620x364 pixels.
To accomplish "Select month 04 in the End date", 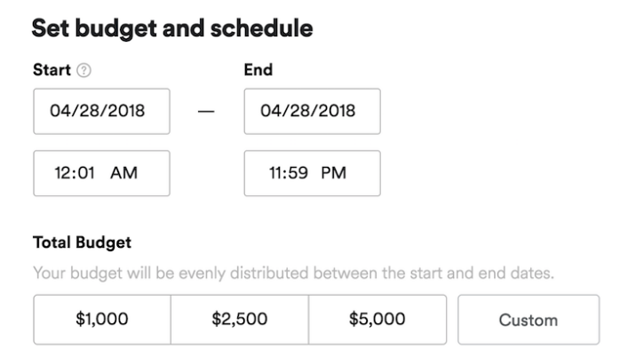I will click(x=270, y=111).
